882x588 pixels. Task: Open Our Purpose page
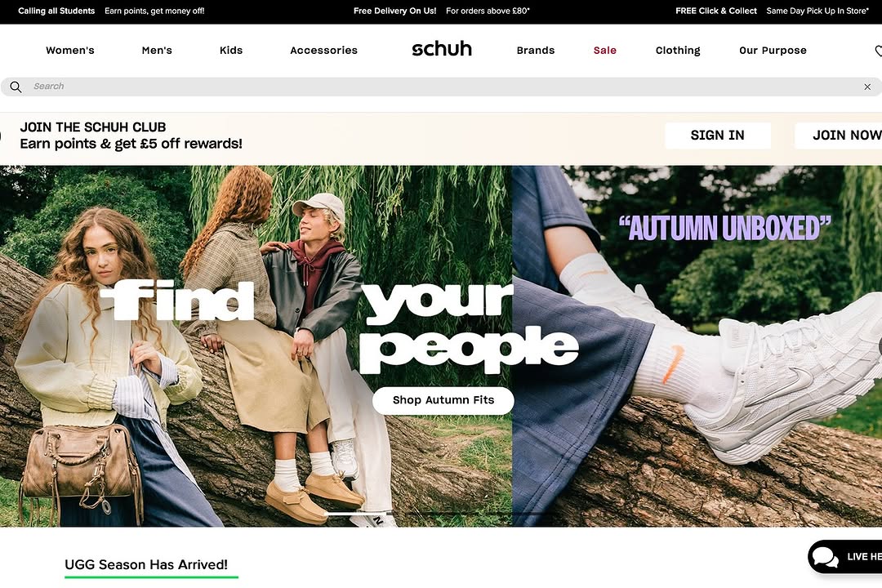pos(773,50)
